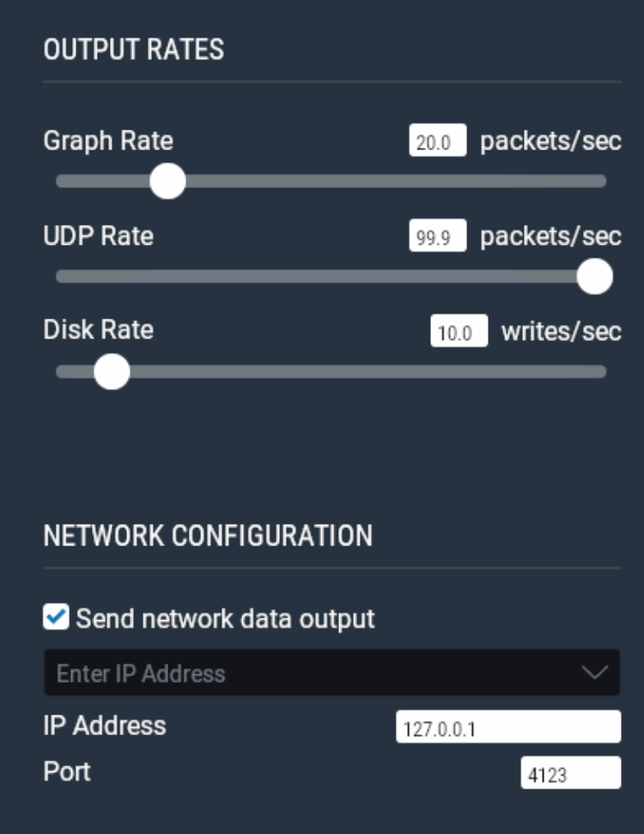Click the Graph Rate slider handle
This screenshot has height=834, width=644.
(167, 181)
